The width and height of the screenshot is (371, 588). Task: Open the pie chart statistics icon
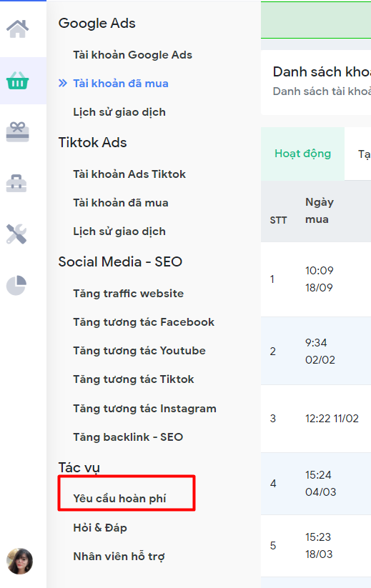16,285
